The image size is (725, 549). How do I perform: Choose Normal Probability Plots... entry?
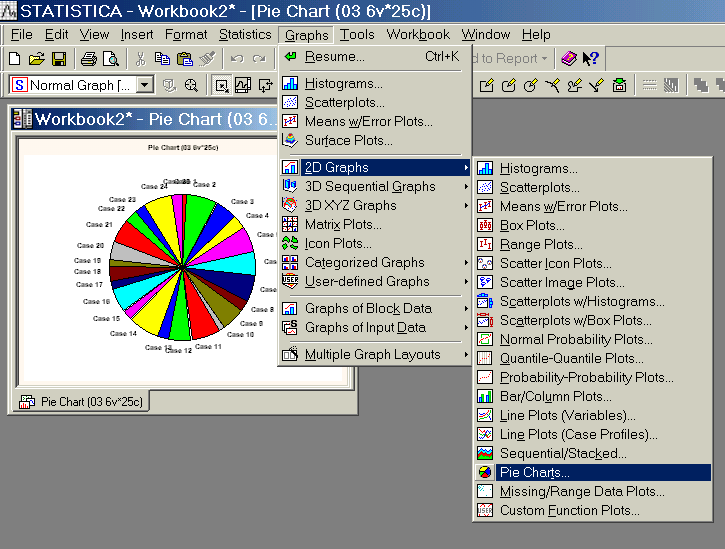point(593,339)
